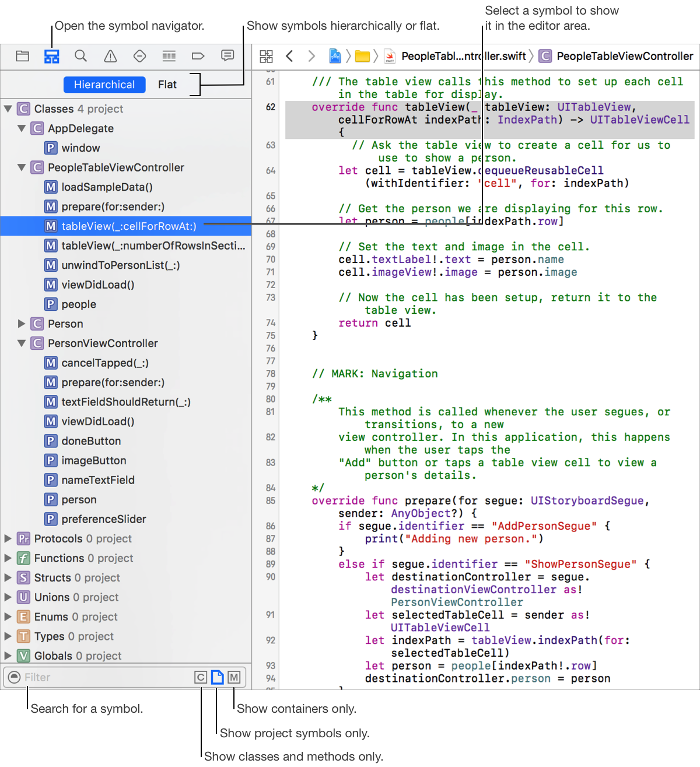Screen dimensions: 700x767
Task: Toggle show classes and methods only filter
Action: (201, 677)
